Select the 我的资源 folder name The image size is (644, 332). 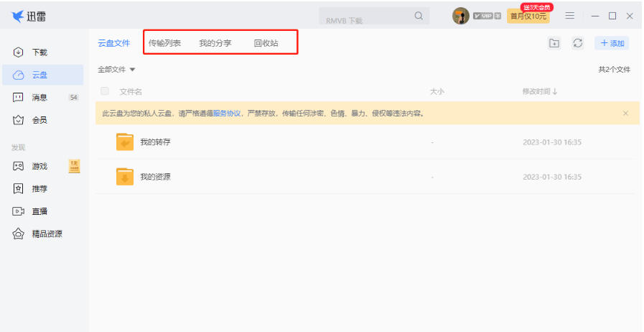155,177
